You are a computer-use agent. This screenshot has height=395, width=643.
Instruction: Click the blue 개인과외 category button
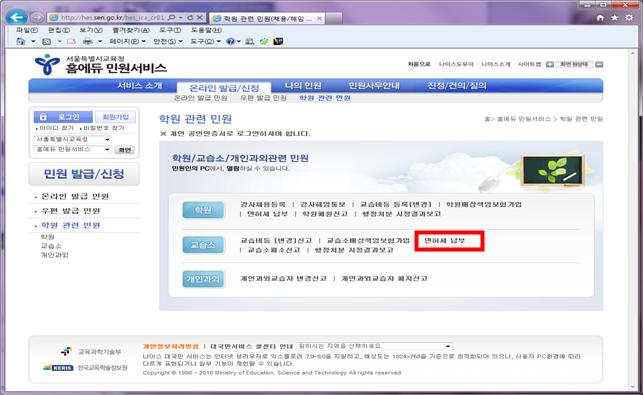click(203, 279)
